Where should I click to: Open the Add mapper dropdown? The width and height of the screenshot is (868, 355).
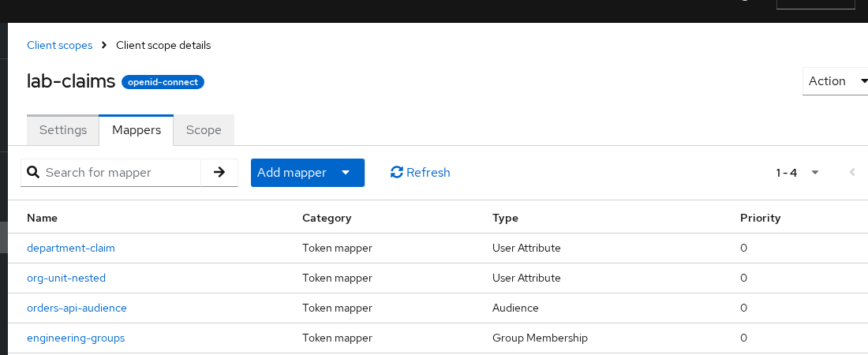pyautogui.click(x=307, y=172)
